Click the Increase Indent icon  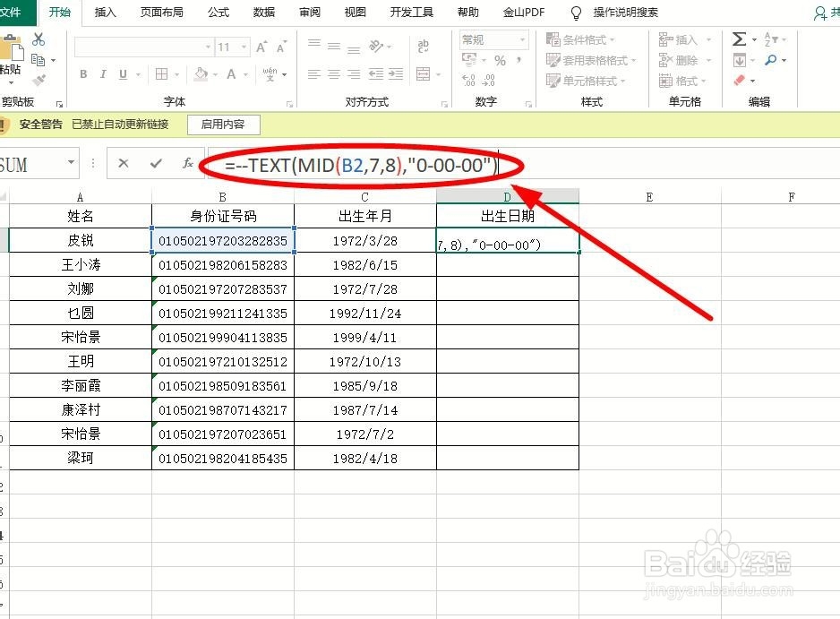tap(396, 74)
